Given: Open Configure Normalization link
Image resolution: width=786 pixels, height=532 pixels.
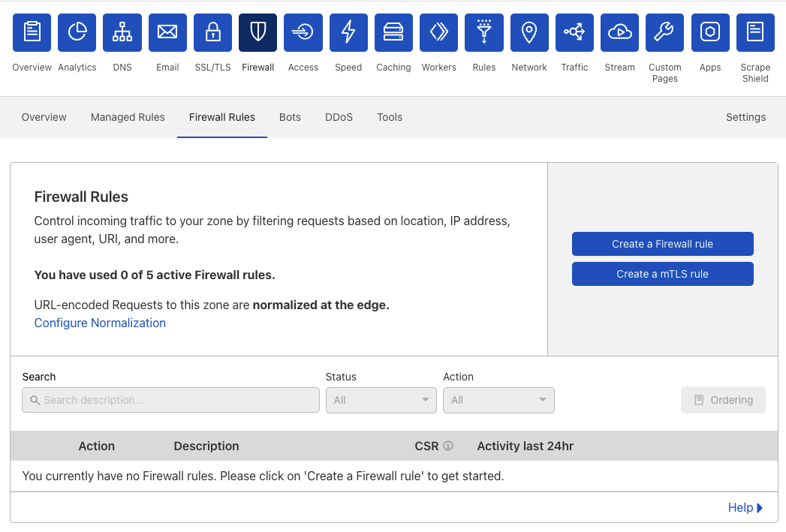Looking at the screenshot, I should click(100, 323).
